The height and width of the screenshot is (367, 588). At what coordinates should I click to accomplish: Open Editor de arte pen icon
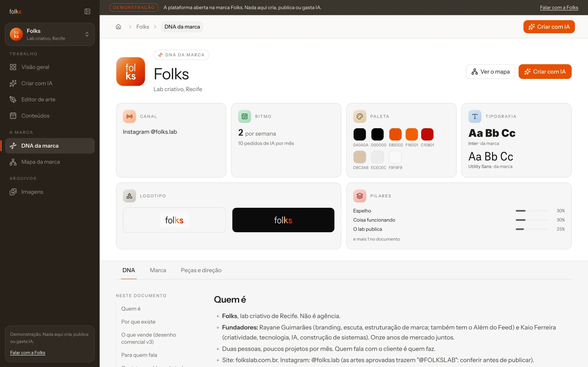click(x=13, y=99)
